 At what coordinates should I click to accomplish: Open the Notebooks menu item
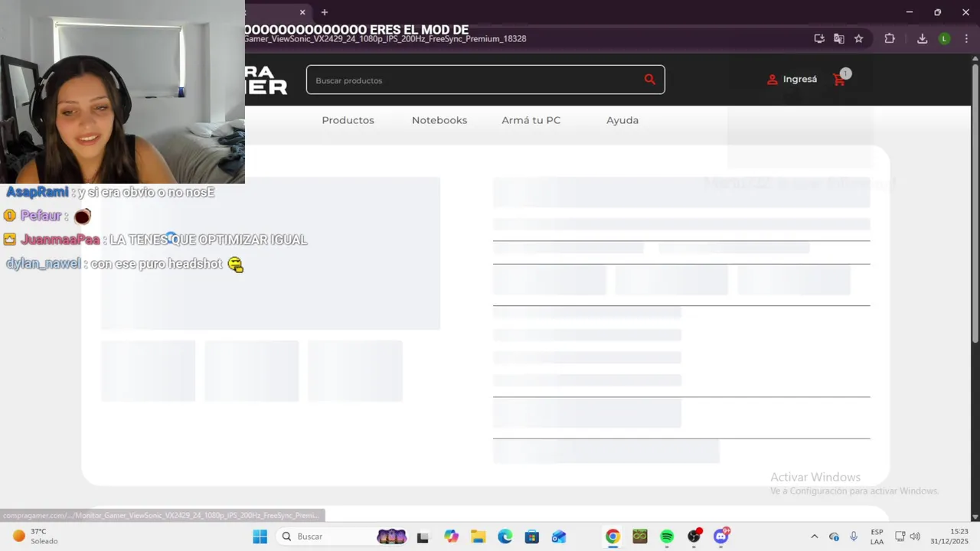click(439, 120)
